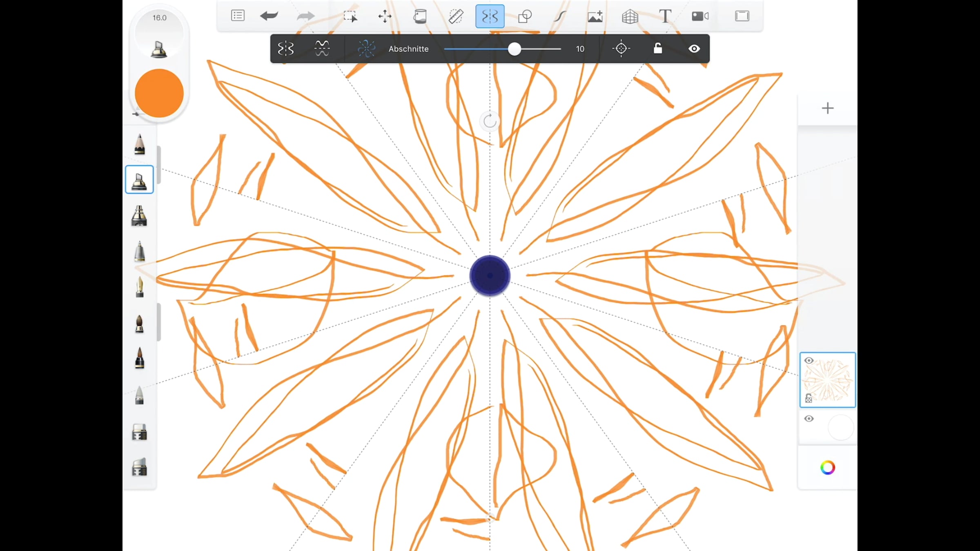Viewport: 980px width, 551px height.
Task: Hide the interface with the fullscreen icon
Action: tap(742, 16)
